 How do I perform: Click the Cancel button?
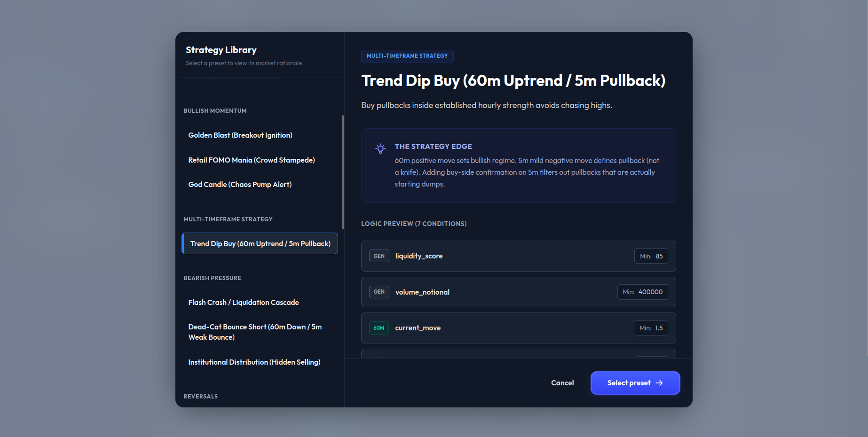pos(562,383)
